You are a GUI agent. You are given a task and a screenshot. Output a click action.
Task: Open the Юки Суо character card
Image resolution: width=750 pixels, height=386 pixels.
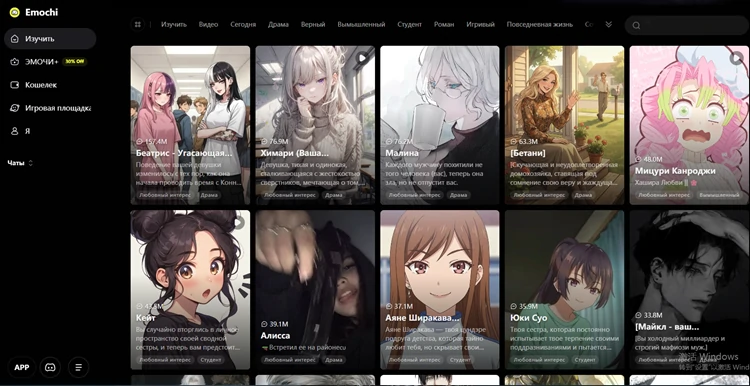click(x=564, y=290)
